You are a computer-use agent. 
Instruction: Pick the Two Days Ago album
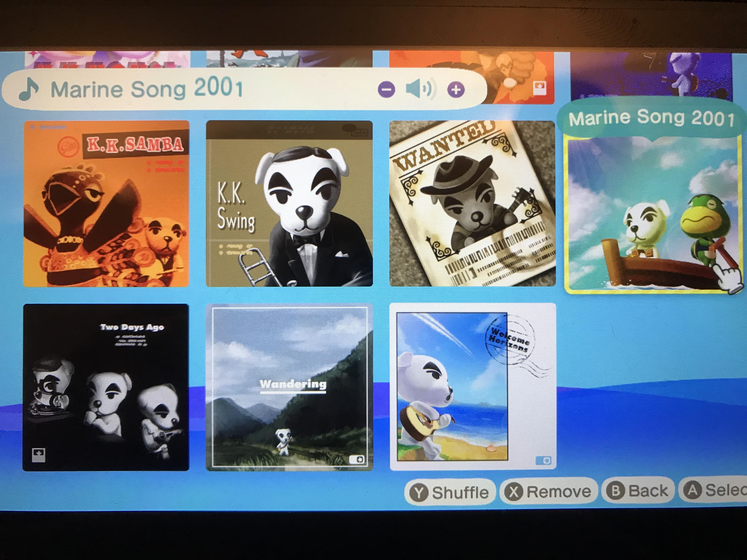point(106,387)
